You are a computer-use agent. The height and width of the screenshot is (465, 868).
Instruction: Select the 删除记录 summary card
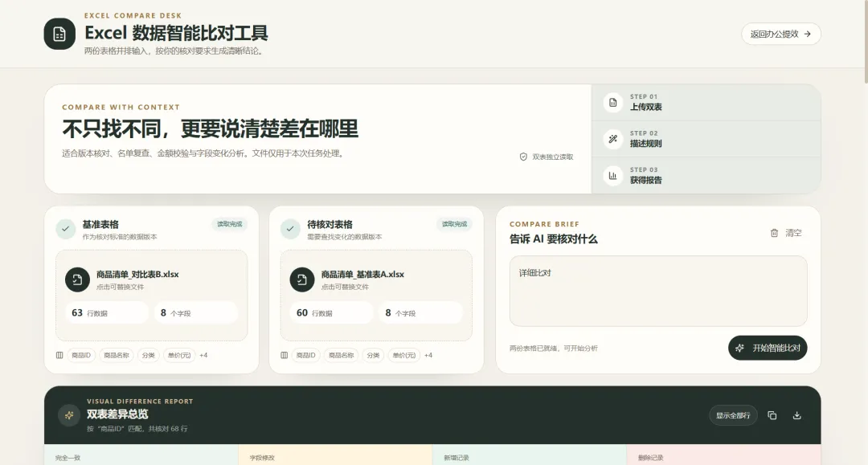click(724, 455)
